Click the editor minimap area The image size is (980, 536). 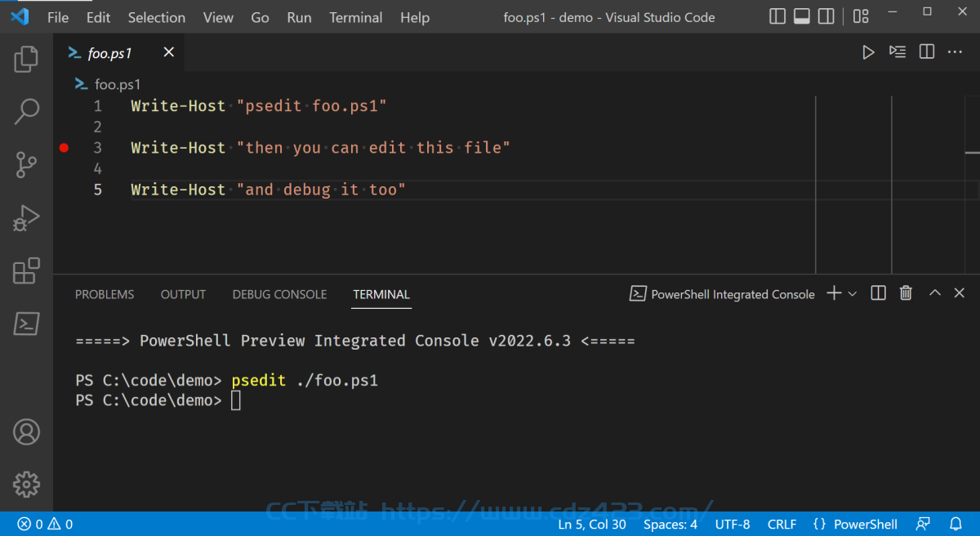pyautogui.click(x=972, y=185)
